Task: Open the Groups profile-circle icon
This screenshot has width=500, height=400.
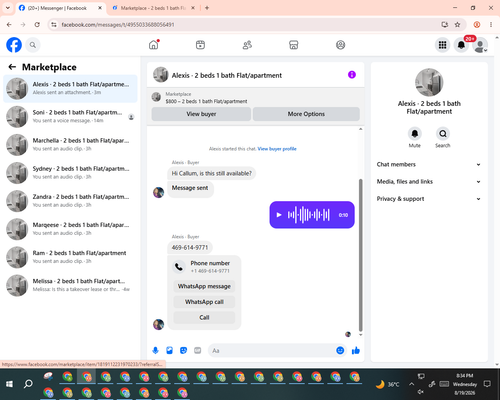Action: pos(340,45)
